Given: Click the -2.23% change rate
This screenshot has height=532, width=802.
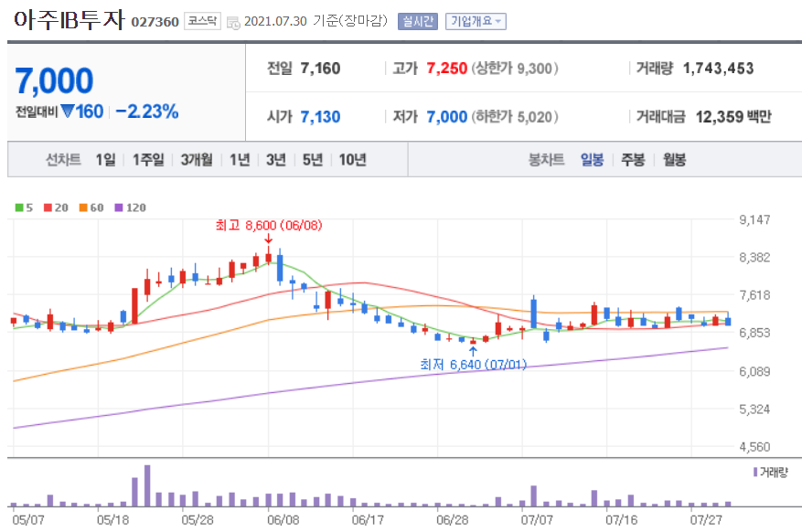Looking at the screenshot, I should click(x=147, y=112).
